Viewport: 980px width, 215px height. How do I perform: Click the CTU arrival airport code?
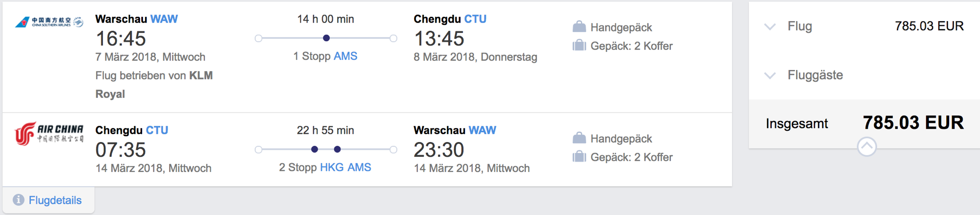(475, 19)
